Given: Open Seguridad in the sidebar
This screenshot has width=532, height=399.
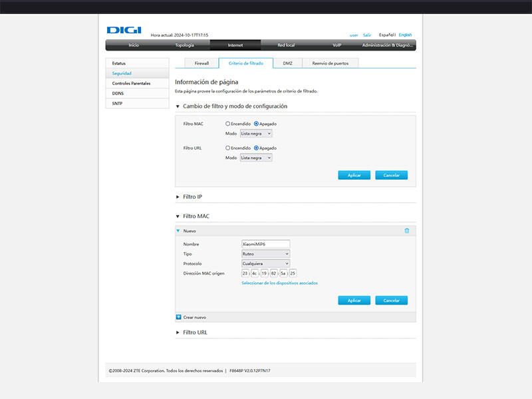Looking at the screenshot, I should [137, 73].
